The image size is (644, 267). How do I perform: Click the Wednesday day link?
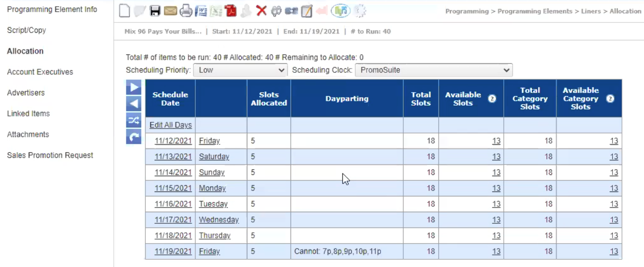coord(219,220)
